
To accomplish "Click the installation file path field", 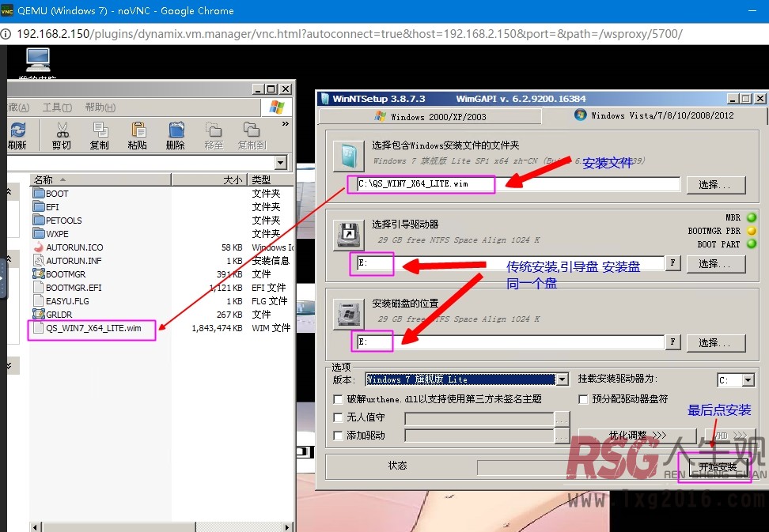I will (518, 184).
